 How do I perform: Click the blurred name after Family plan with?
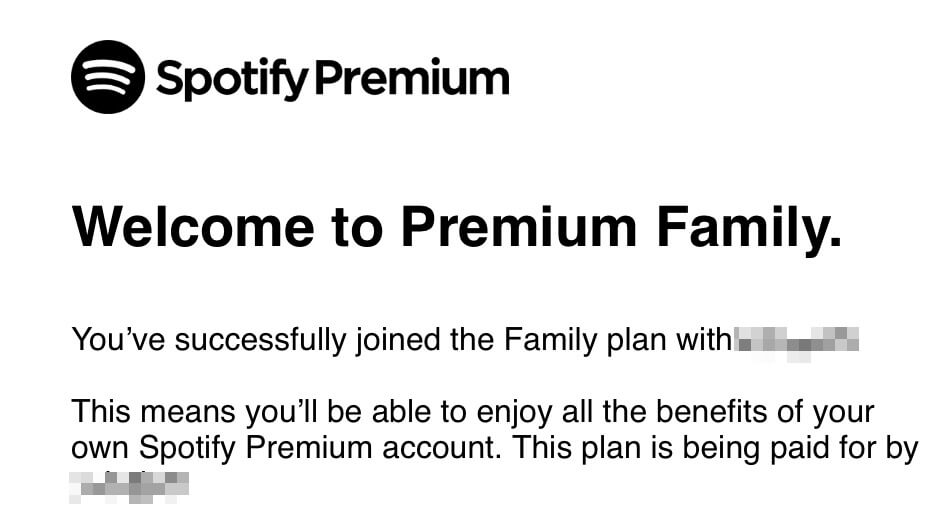797,342
